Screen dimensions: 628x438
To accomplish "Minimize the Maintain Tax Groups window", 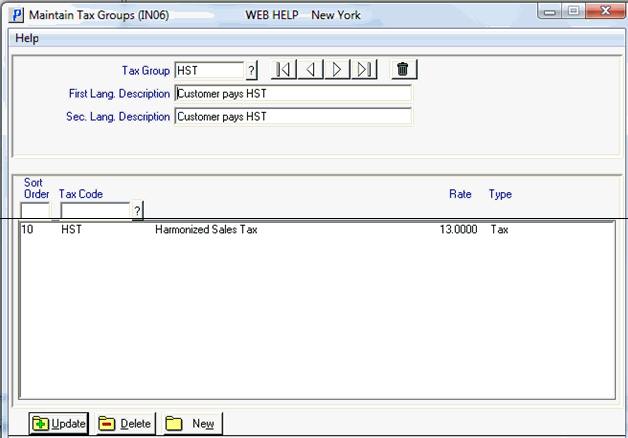I will tap(550, 11).
